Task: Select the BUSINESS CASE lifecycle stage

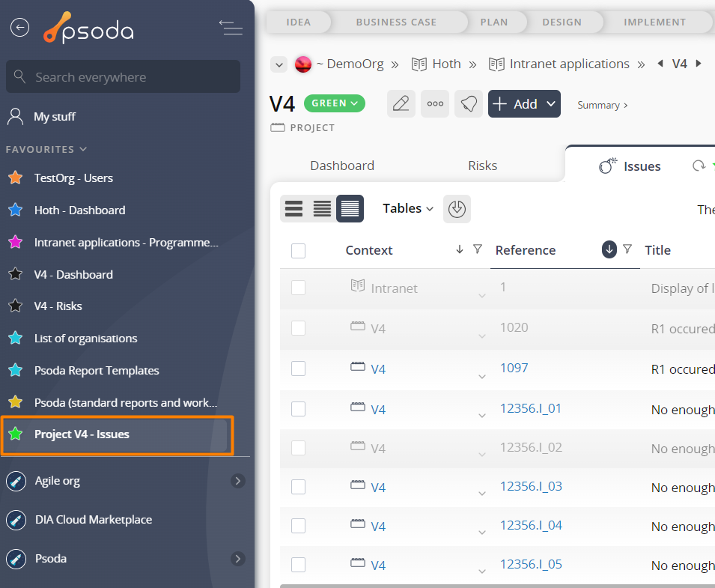Action: click(x=396, y=22)
